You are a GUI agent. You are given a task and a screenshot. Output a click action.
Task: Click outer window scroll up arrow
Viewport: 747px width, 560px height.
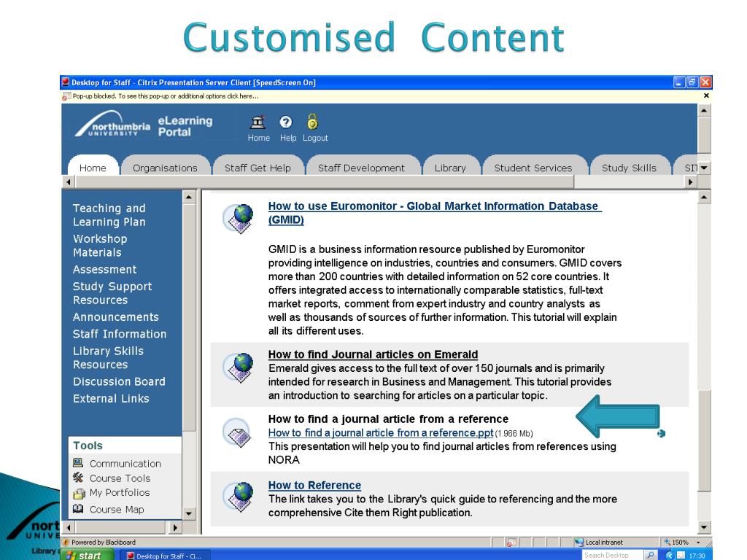pos(704,111)
